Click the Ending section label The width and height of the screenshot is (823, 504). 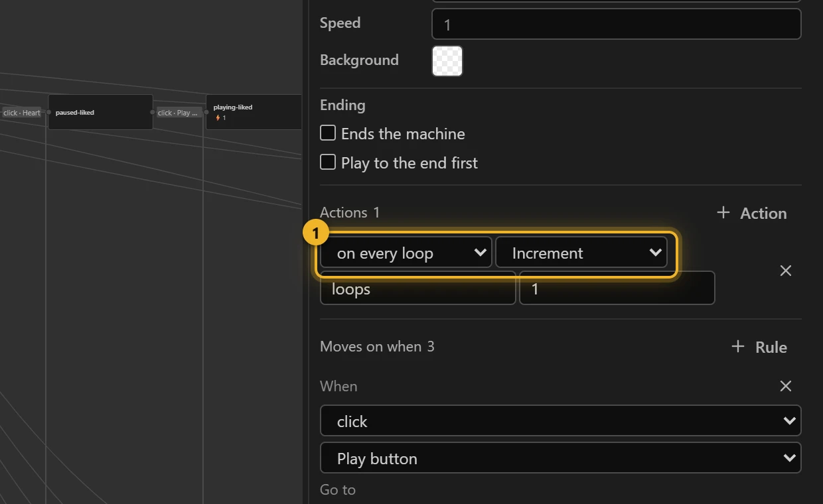[x=342, y=105]
